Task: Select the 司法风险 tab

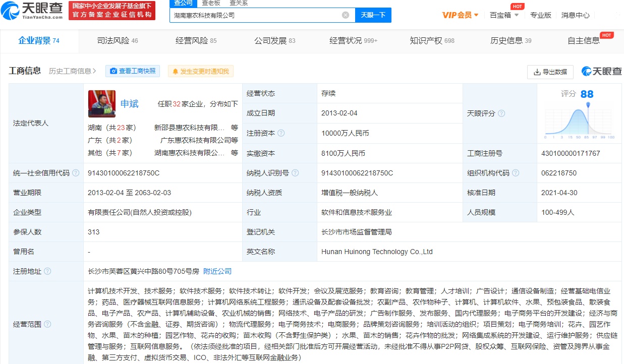Action: pyautogui.click(x=118, y=41)
